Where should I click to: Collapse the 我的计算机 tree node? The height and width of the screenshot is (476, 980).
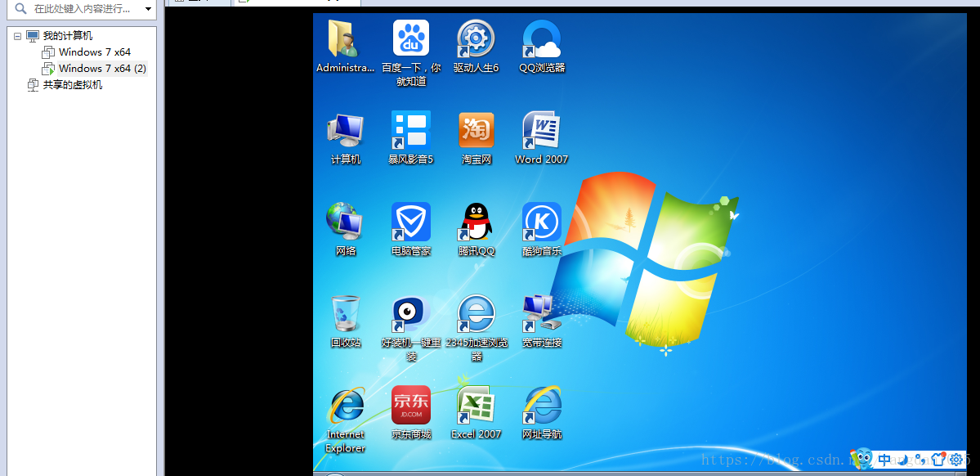pos(17,36)
